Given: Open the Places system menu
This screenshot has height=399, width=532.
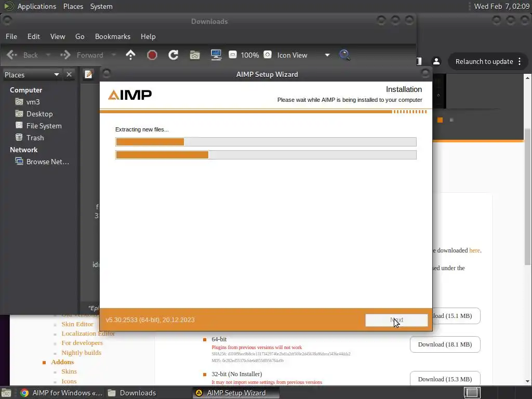Looking at the screenshot, I should point(73,6).
